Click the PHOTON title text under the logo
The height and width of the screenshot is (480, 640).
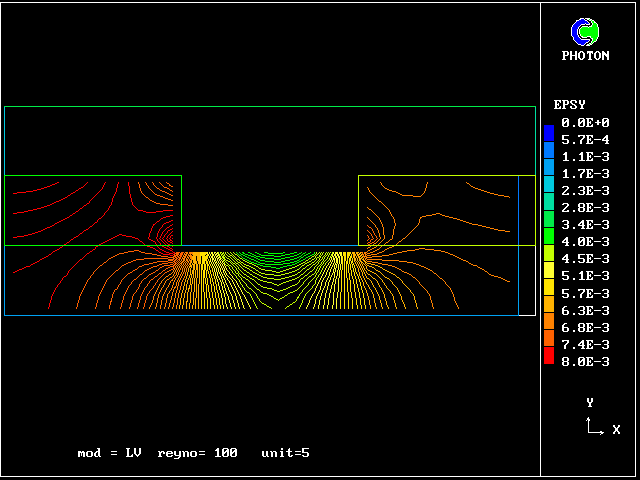click(585, 56)
